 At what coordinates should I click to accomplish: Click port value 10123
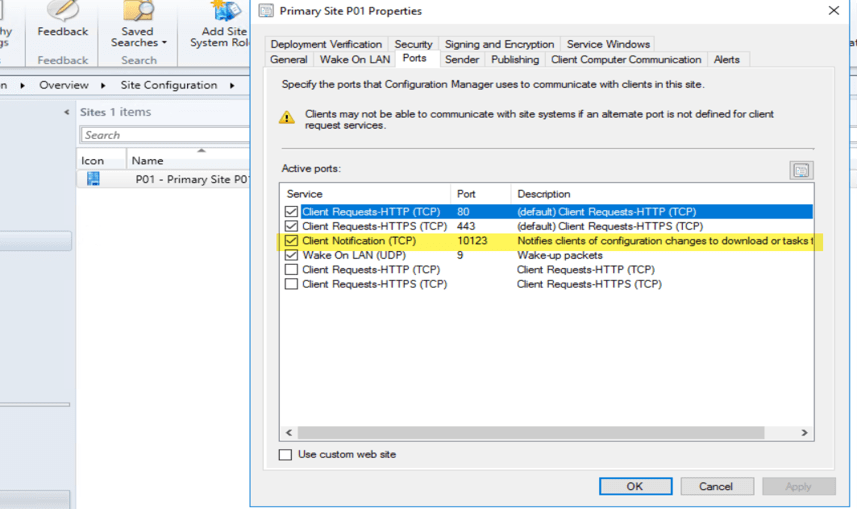point(472,240)
